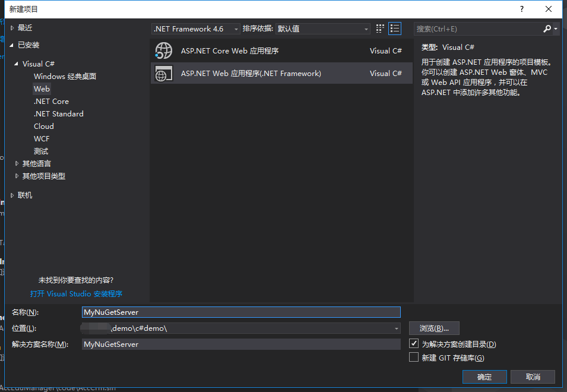Screen dimensions: 567x392
Task: Collapse the 已安装 tree node
Action: [12, 45]
